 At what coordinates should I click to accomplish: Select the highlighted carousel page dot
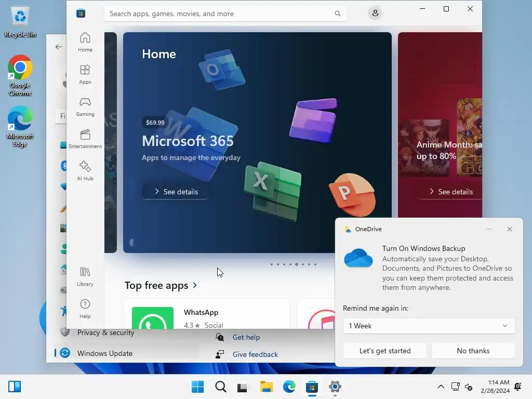(x=297, y=264)
